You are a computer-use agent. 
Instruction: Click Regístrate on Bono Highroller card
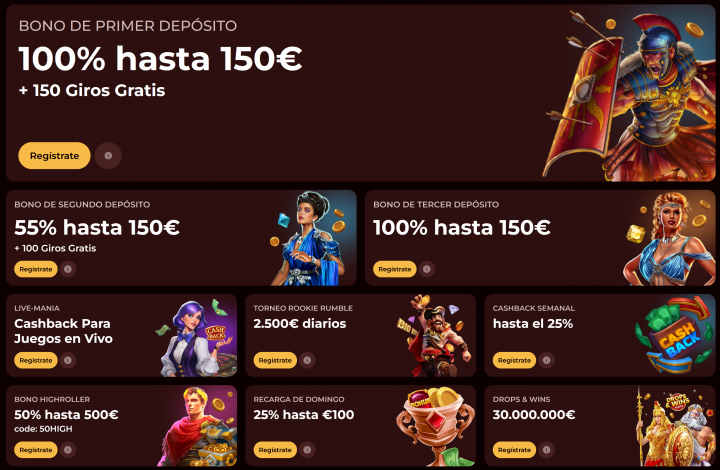point(36,450)
